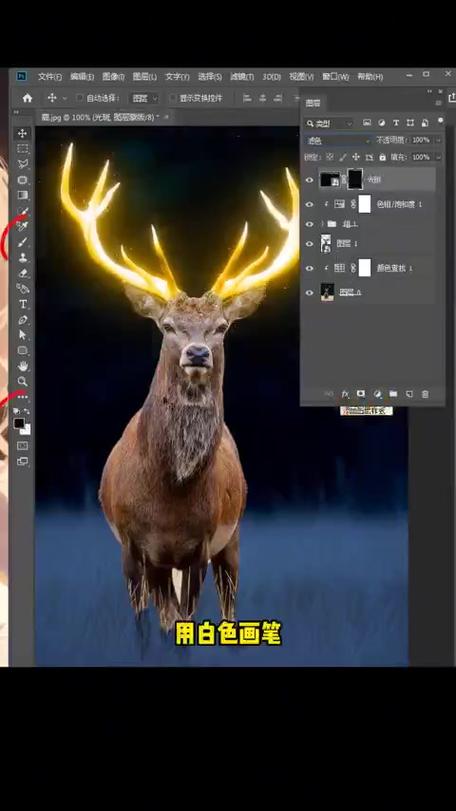Viewport: 456px width, 811px height.
Task: Open the 滤色 blend mode dropdown
Action: (338, 141)
